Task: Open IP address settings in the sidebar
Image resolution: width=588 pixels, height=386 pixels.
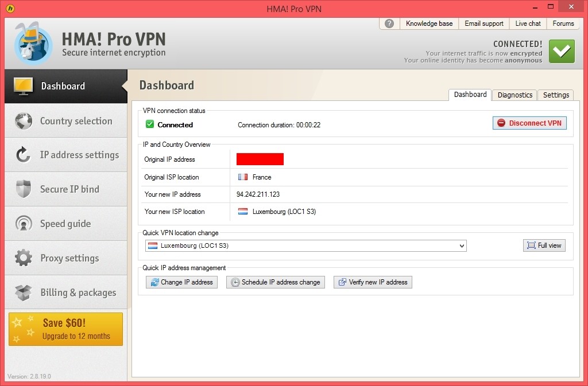Action: pos(66,155)
